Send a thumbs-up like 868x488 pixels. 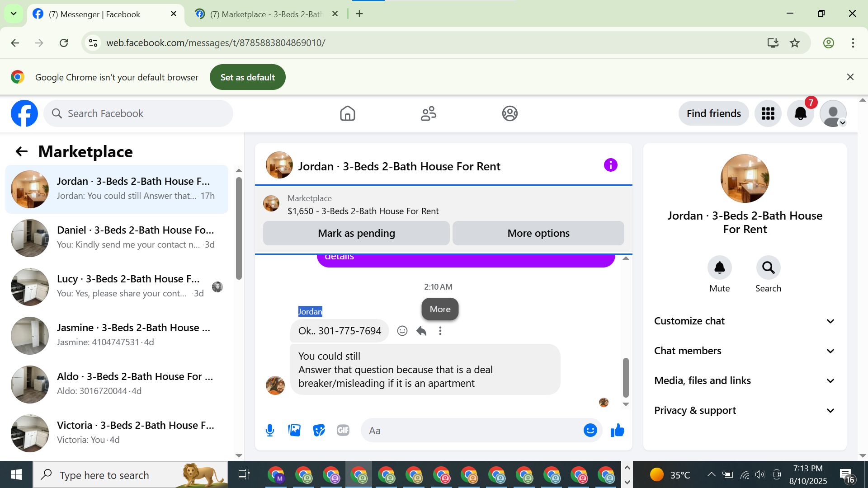tap(617, 430)
